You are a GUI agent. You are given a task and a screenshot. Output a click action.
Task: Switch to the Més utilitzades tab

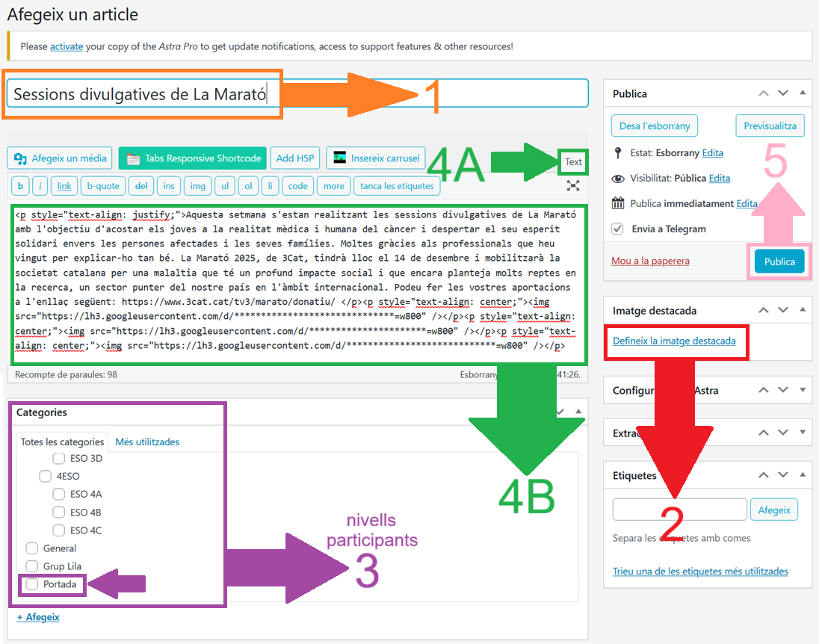click(147, 442)
